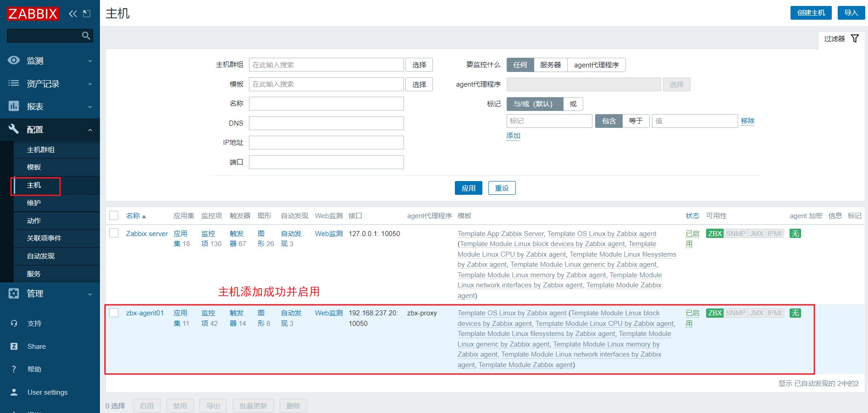Click the 配置 wrench icon
This screenshot has width=868, height=413.
14,129
